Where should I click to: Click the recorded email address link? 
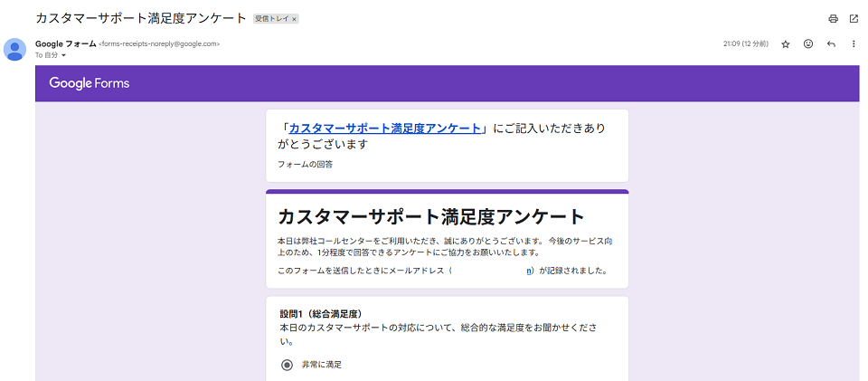[x=530, y=271]
